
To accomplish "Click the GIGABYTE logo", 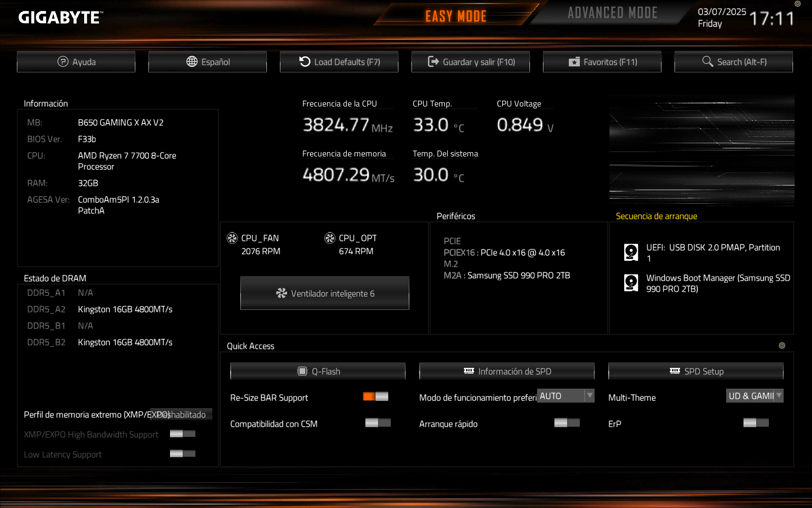I will tap(60, 18).
